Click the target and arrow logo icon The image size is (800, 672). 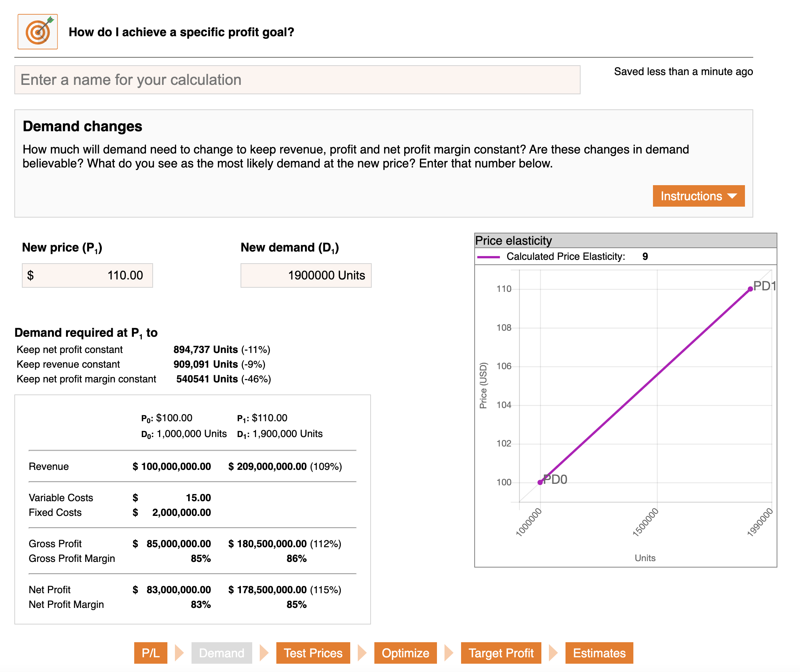37,32
